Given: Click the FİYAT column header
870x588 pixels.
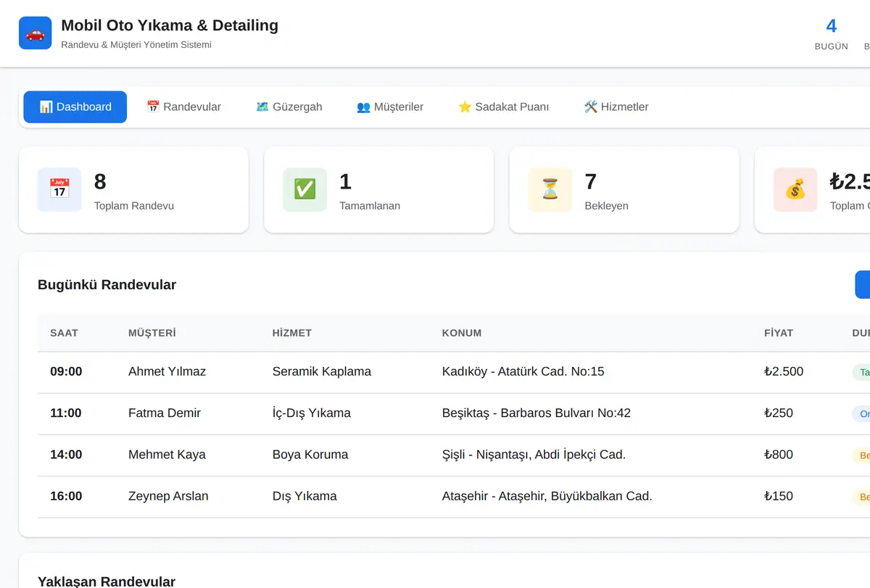Looking at the screenshot, I should (779, 333).
